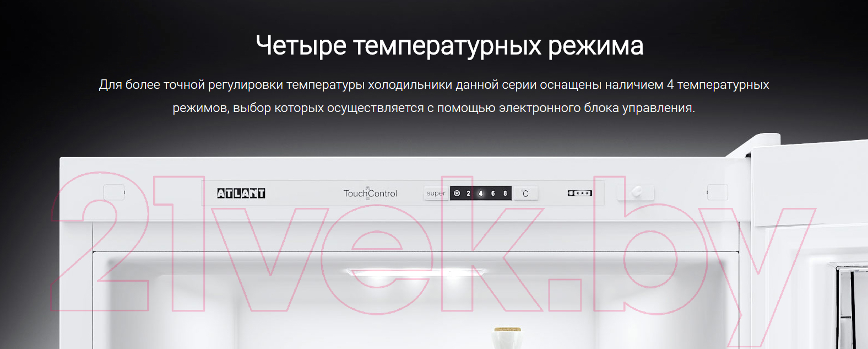The height and width of the screenshot is (349, 868).
Task: Click the text line starting "режимов, выбор которых"
Action: click(434, 108)
